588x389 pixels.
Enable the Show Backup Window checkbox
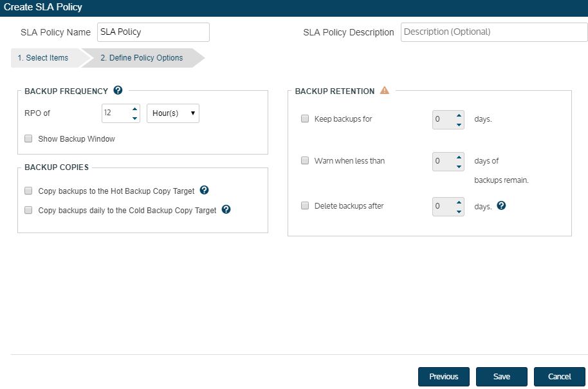(x=28, y=138)
